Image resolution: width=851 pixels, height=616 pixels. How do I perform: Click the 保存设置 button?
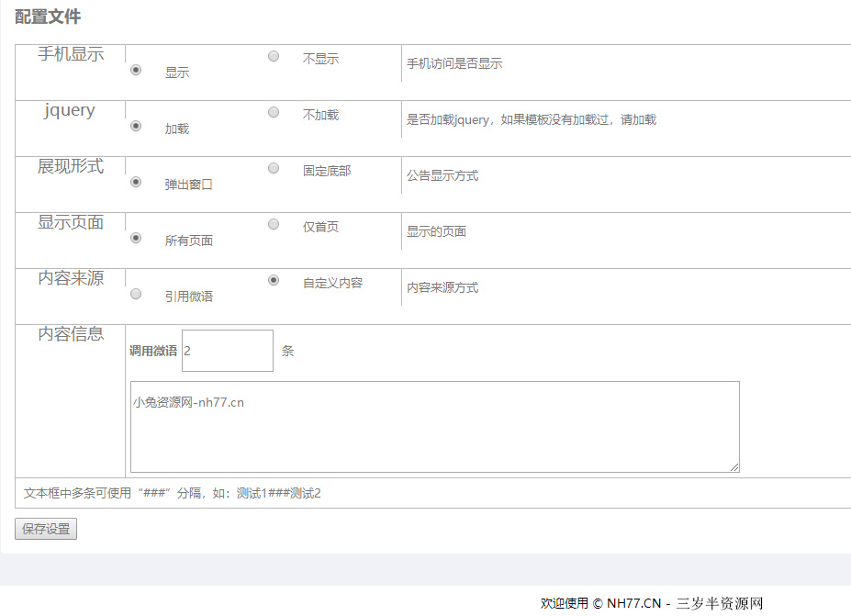click(x=46, y=529)
